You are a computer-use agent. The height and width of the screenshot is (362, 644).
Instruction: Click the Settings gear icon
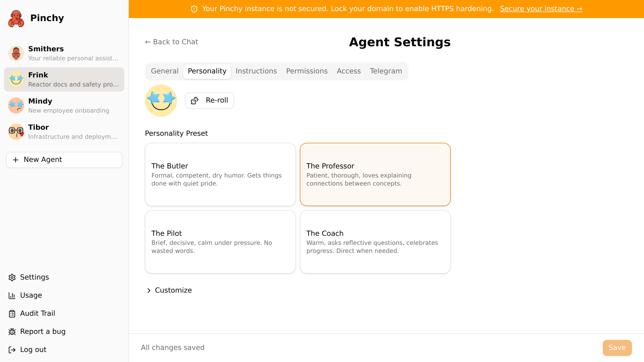pos(12,277)
